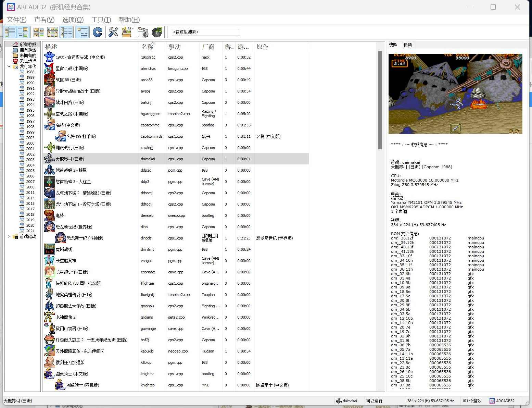This screenshot has width=532, height=408.
Task: Toggle the screenshot panel toolbar button
Action: pyautogui.click(x=23, y=32)
